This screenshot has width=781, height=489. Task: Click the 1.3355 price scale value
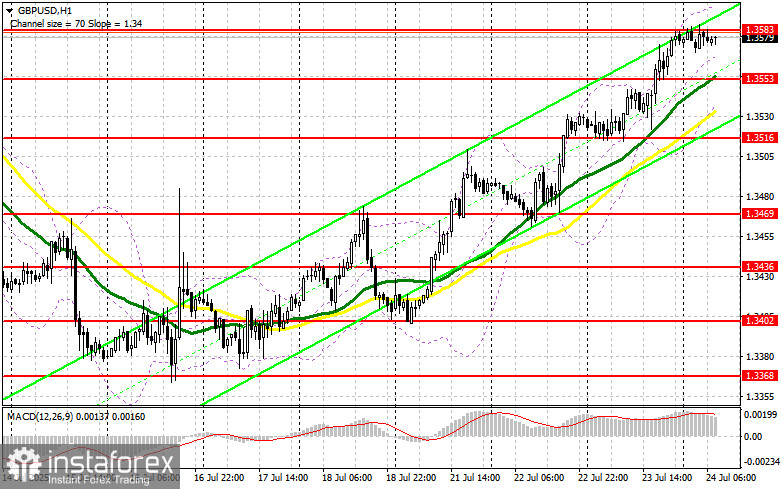tap(760, 397)
